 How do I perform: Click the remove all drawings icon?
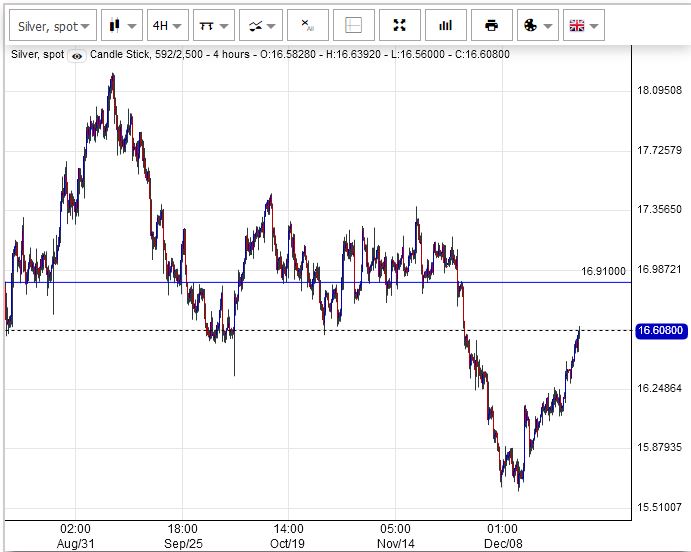point(307,25)
